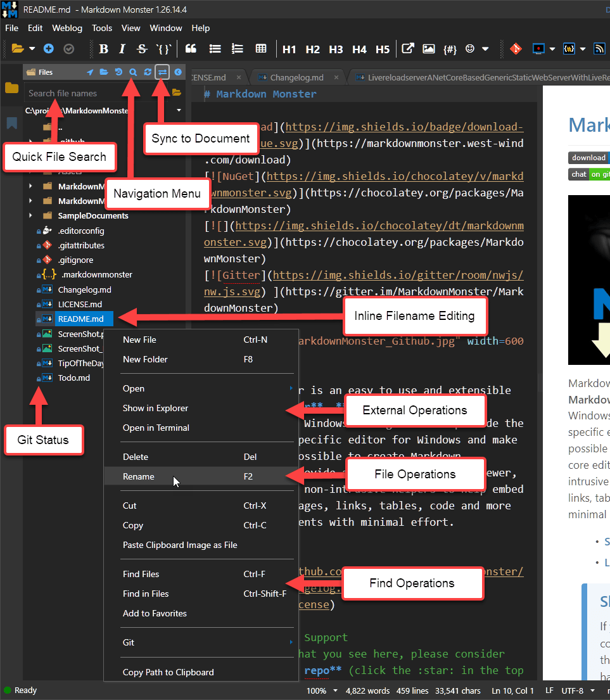Image resolution: width=610 pixels, height=700 pixels.
Task: Choose Find in Files from context menu
Action: (x=201, y=594)
